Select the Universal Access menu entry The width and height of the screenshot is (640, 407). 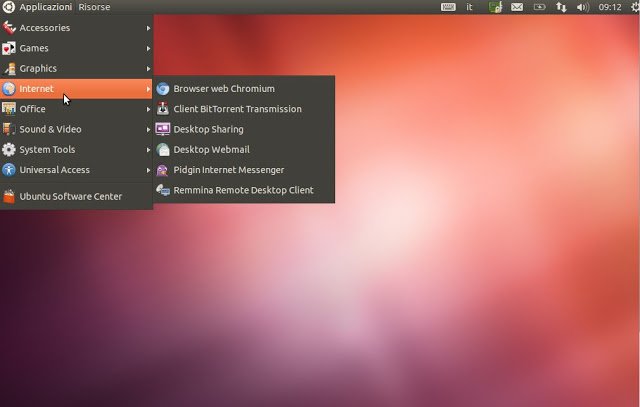76,170
